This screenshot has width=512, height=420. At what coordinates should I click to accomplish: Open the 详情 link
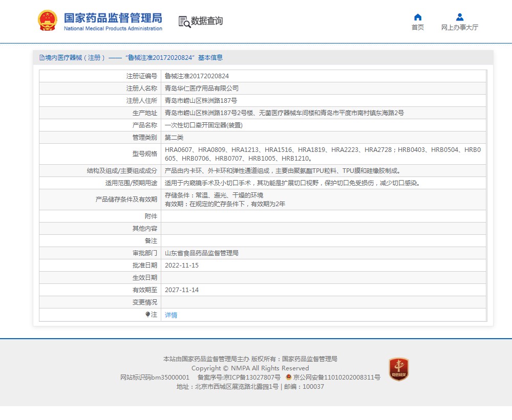click(x=171, y=315)
